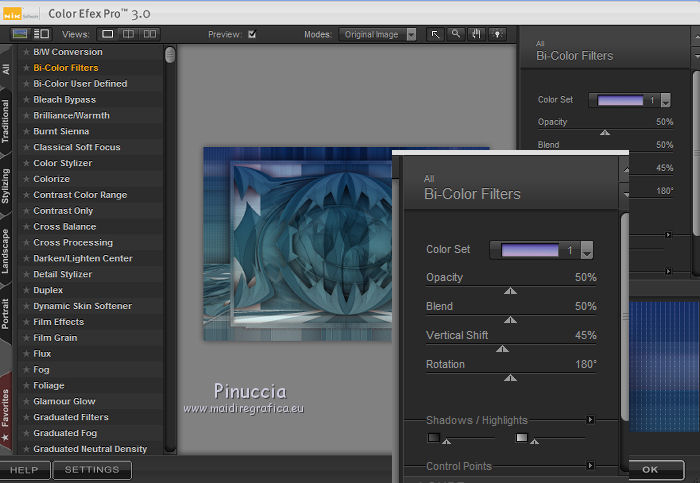
Task: Open the Traditional filter tab
Action: pos(7,120)
